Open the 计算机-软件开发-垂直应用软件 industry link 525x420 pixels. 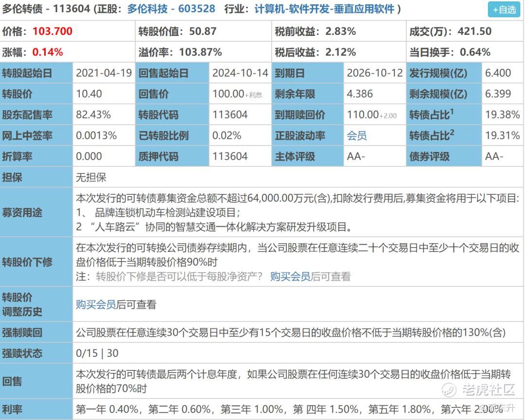tap(324, 9)
